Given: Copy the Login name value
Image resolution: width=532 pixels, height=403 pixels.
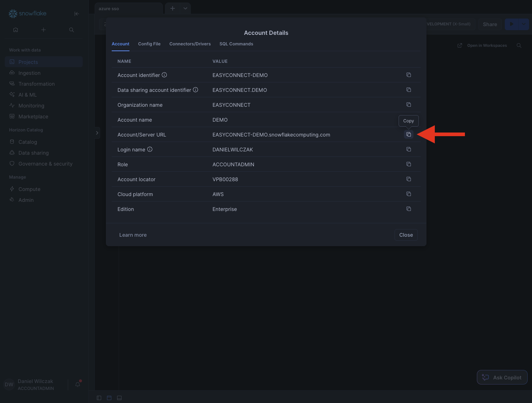Looking at the screenshot, I should (x=409, y=149).
